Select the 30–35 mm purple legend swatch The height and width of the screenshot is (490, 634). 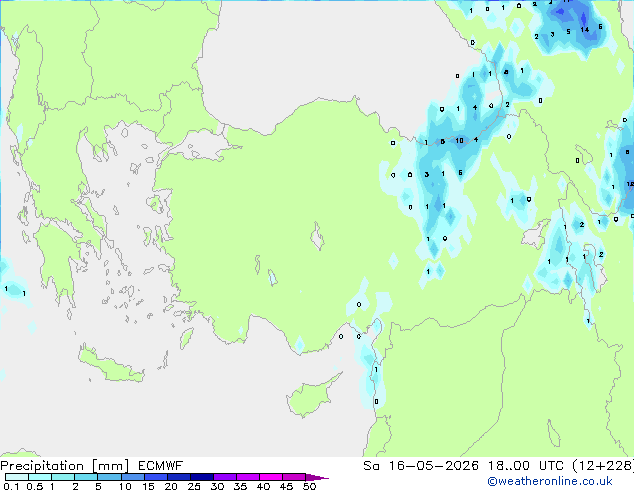point(225,477)
